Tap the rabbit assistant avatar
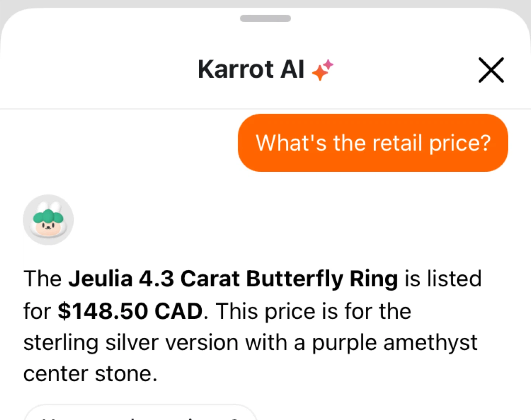The width and height of the screenshot is (531, 420). 48,220
